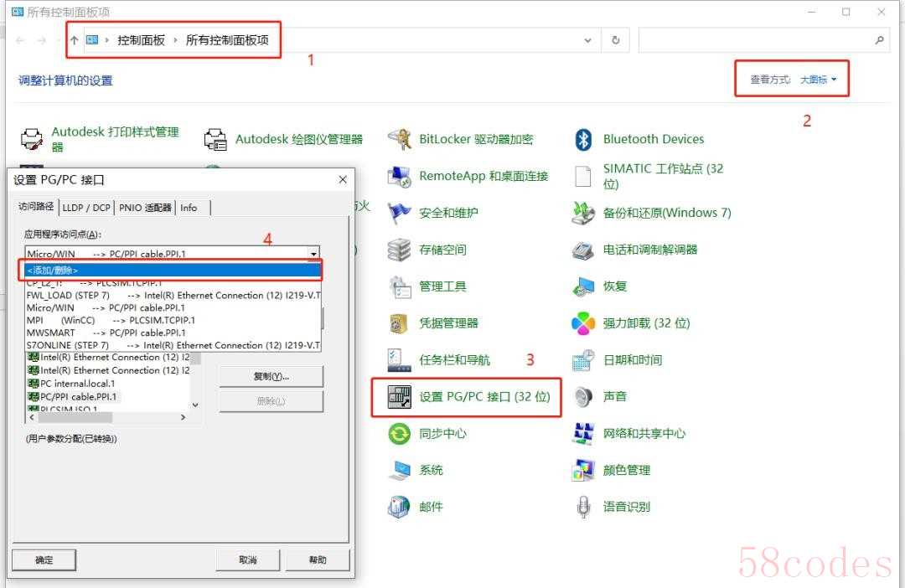This screenshot has height=588, width=905.
Task: Open 备份和还原(Windows 7) icon
Action: [583, 213]
